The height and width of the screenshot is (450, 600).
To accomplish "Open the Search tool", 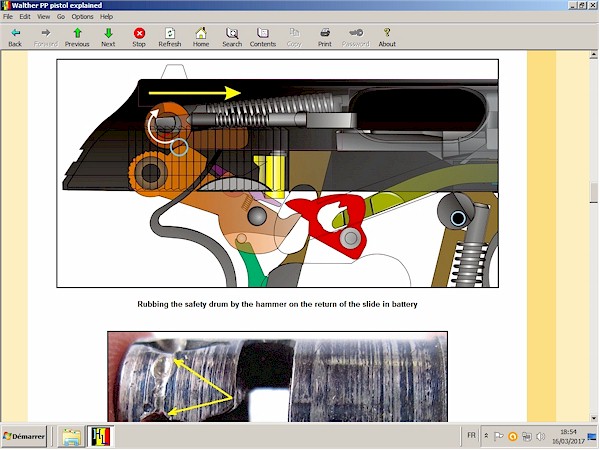I will pos(232,37).
